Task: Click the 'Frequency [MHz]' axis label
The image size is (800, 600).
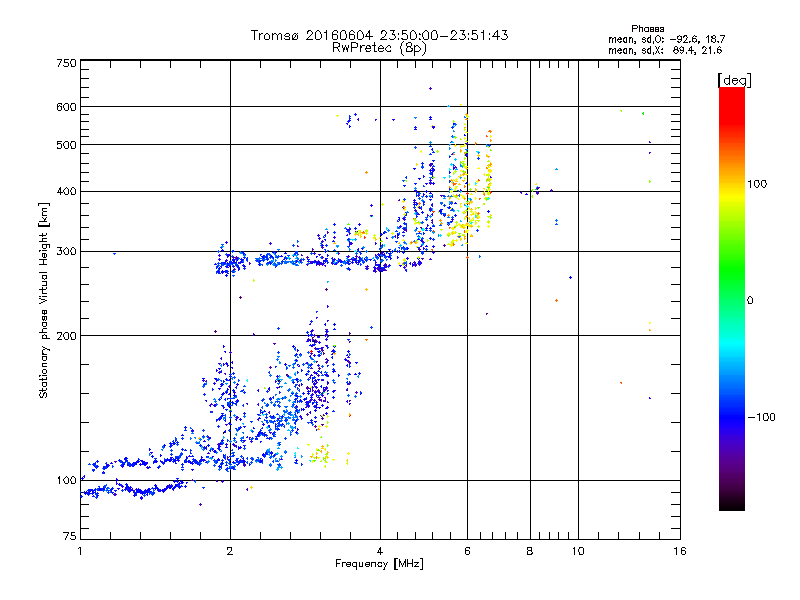Action: coord(379,564)
